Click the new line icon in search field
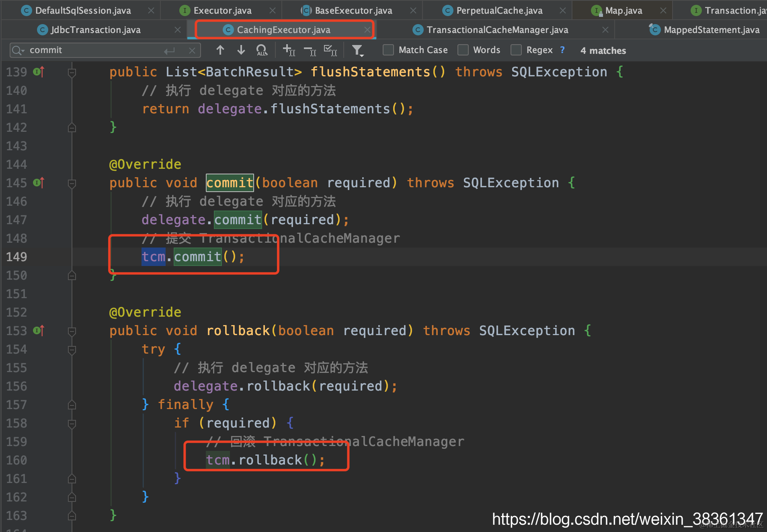 tap(170, 51)
